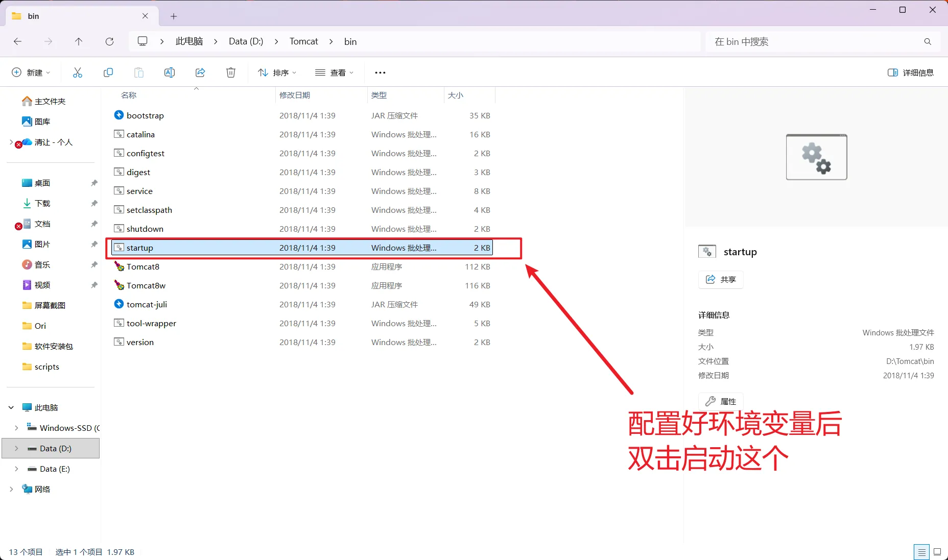
Task: Go up one folder level
Action: click(x=79, y=41)
